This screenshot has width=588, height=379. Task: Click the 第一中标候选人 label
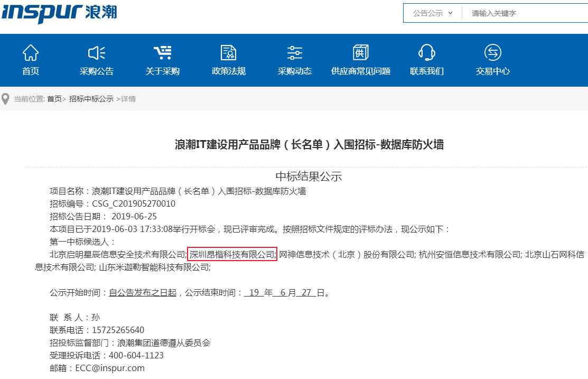(82, 242)
